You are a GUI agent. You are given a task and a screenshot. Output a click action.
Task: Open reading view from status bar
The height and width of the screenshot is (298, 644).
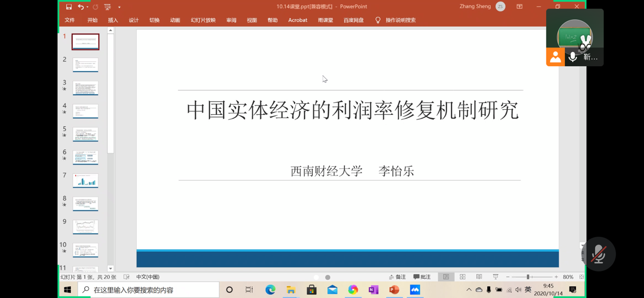[x=479, y=277]
